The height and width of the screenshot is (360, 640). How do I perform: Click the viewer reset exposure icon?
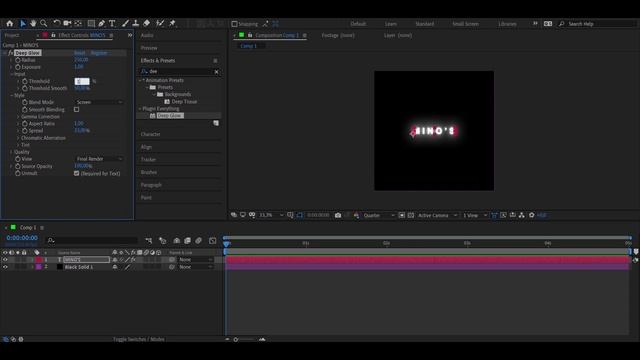point(532,215)
